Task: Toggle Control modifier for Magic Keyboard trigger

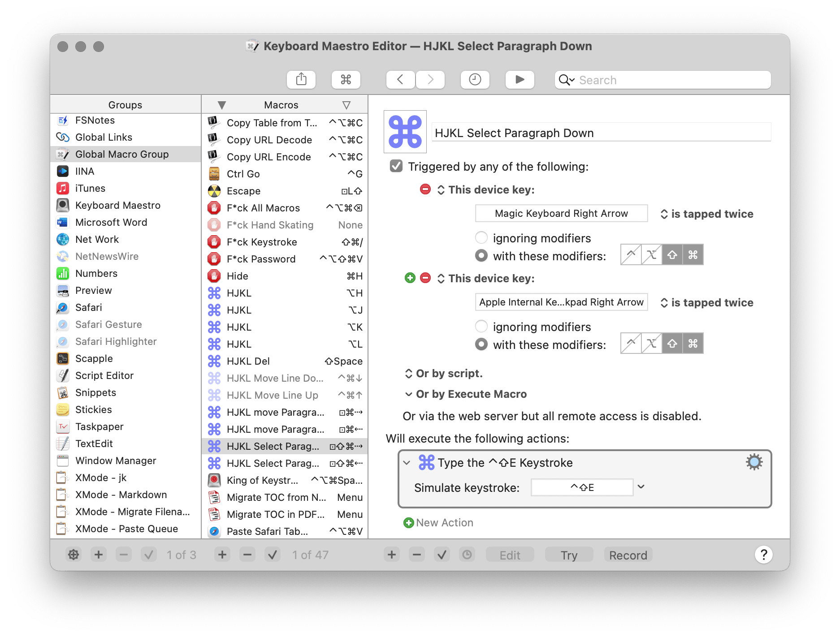Action: (631, 254)
